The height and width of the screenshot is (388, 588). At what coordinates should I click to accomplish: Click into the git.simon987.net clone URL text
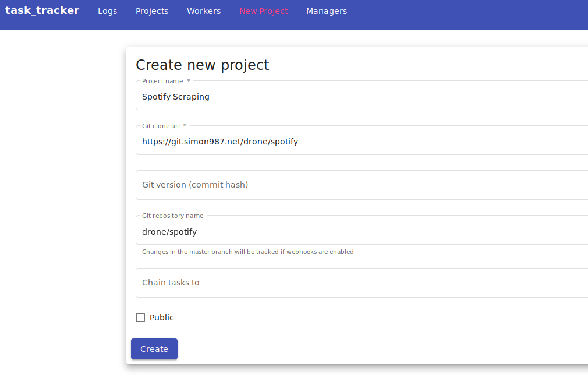[219, 142]
